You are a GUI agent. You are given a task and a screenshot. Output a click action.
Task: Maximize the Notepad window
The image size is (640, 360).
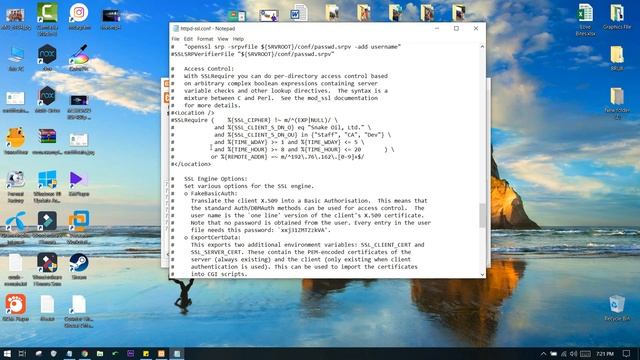[x=456, y=29]
